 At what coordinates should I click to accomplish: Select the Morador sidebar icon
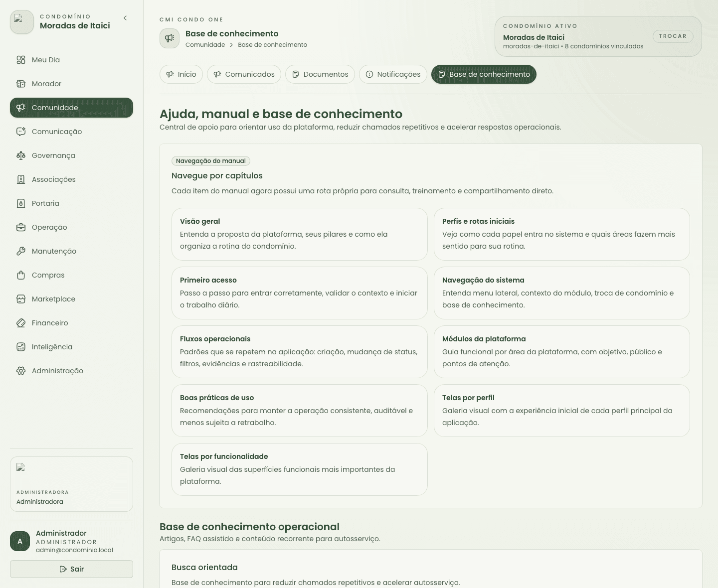click(21, 84)
